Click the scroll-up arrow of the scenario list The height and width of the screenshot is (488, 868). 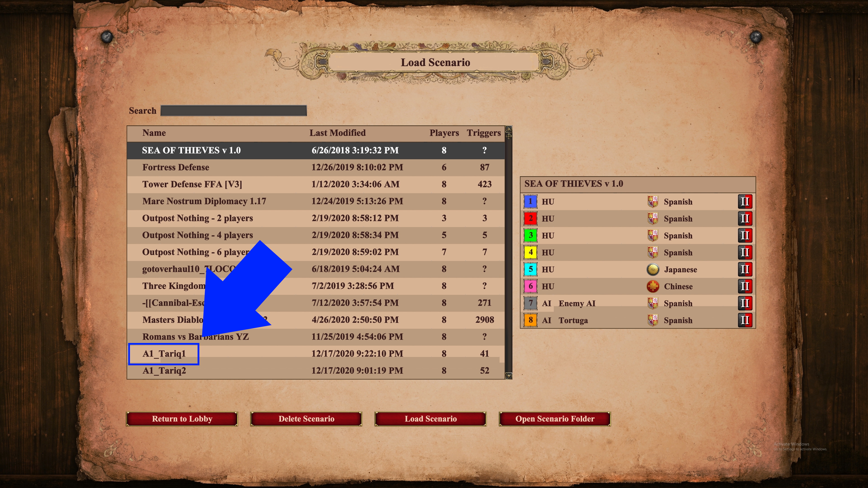coord(509,129)
